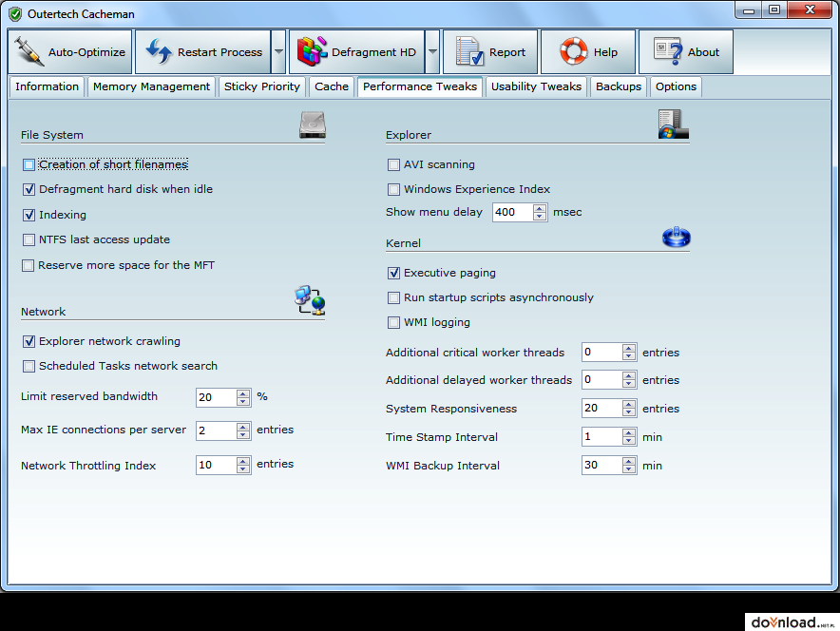
Task: Click Additional delayed worker threads value field
Action: tap(602, 380)
